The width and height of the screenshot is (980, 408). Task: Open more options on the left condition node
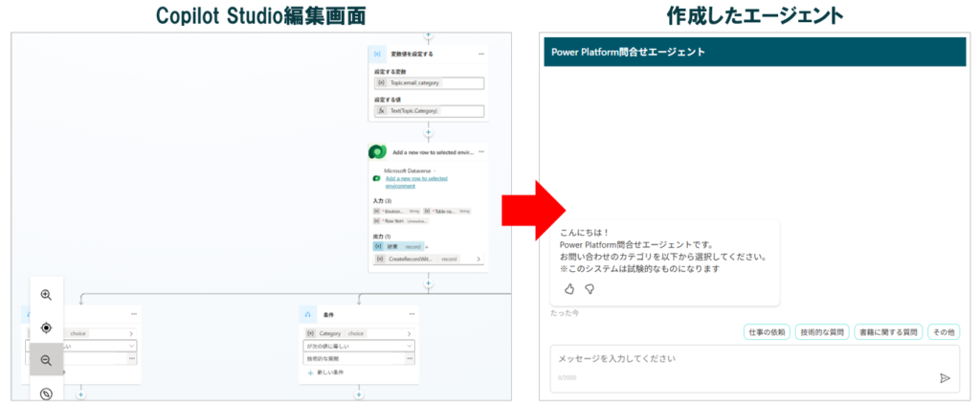point(134,314)
